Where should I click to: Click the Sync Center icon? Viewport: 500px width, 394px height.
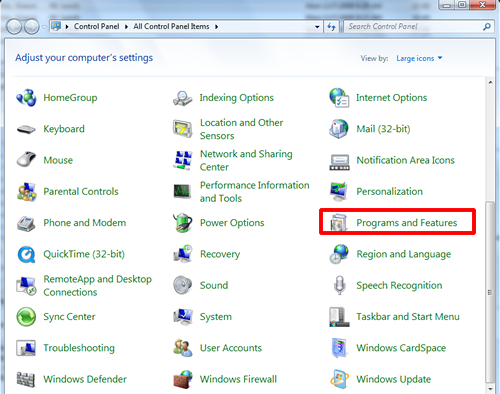[26, 317]
